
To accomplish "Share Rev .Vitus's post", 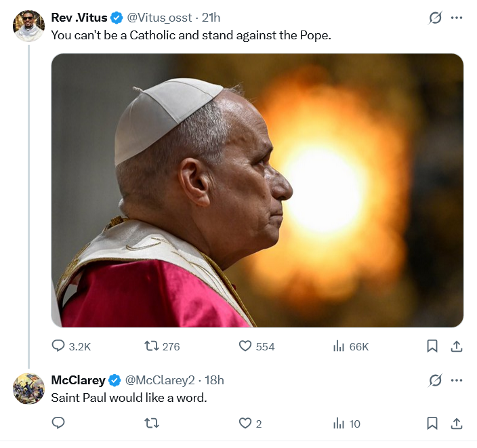I will 457,346.
